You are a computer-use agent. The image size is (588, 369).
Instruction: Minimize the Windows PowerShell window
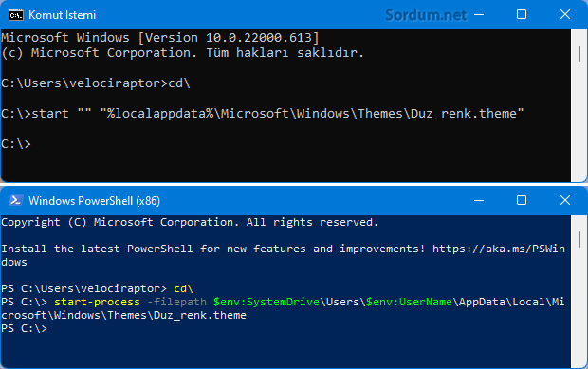(x=479, y=200)
